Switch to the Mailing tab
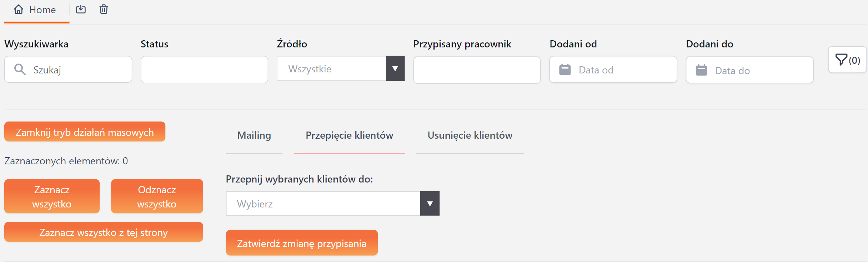 254,135
